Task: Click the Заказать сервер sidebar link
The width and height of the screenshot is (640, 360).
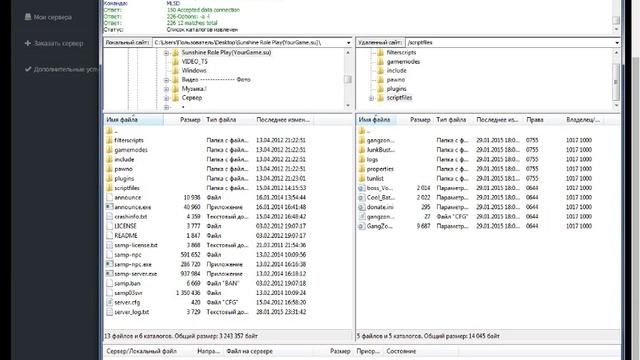Action: [54, 43]
